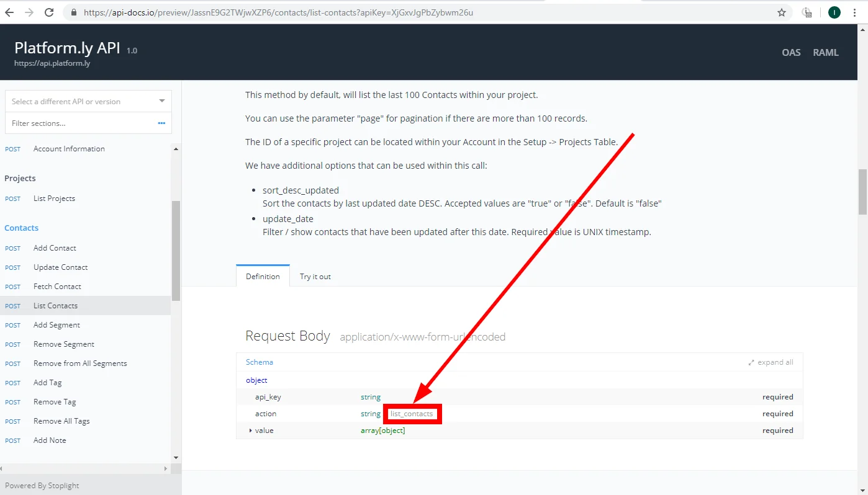
Task: Open the Update Contact endpoint
Action: [x=61, y=267]
